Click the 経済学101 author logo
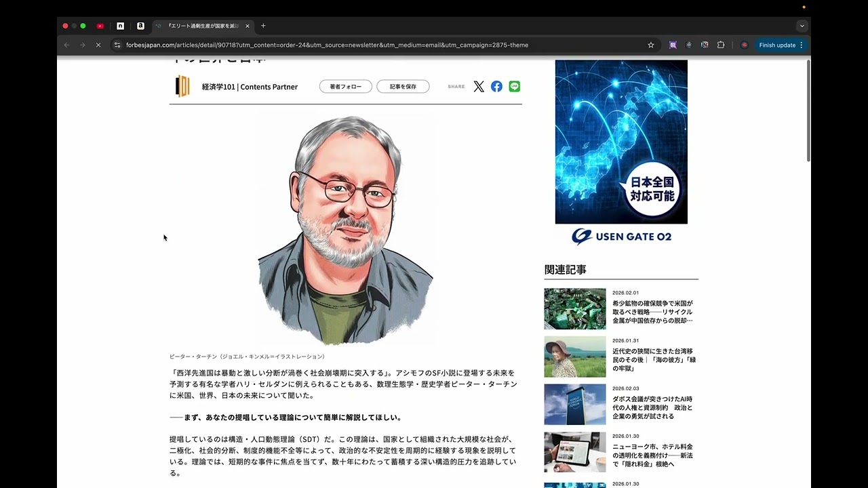This screenshot has width=868, height=488. [182, 86]
